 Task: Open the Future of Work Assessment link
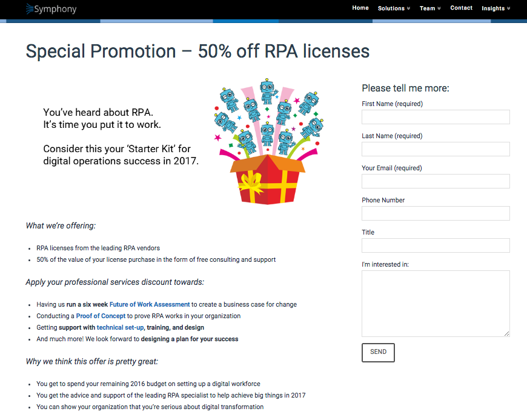coord(150,304)
